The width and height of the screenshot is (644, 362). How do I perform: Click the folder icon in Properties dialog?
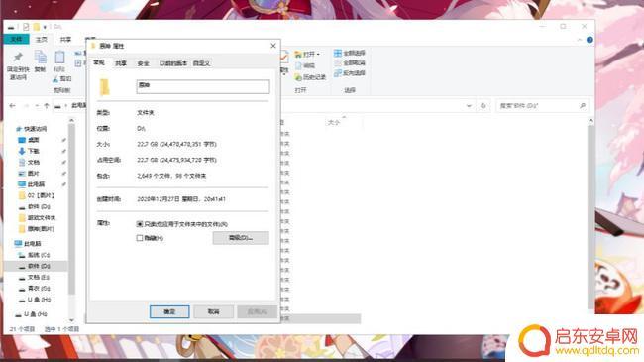coord(104,87)
